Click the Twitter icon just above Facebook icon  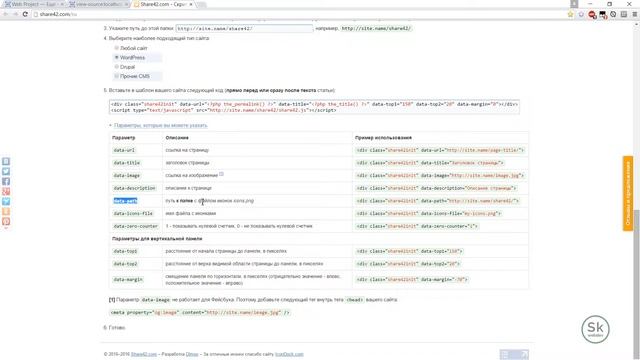pos(6,171)
